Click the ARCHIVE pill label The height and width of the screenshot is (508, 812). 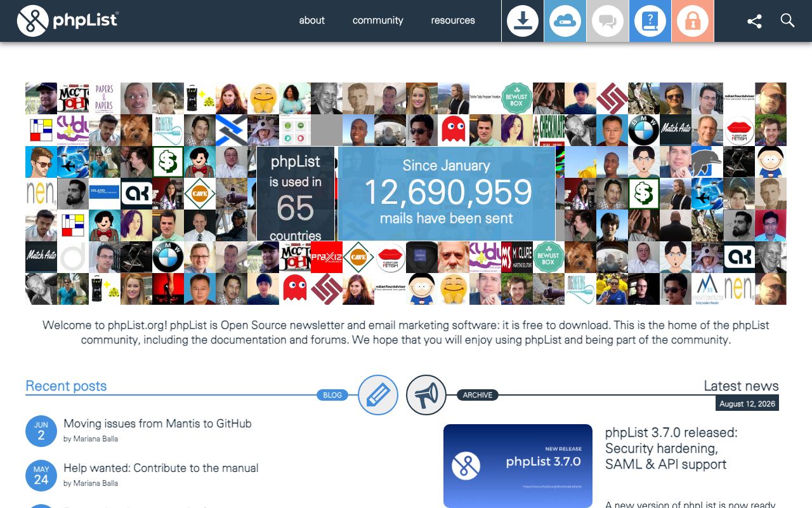coord(478,395)
